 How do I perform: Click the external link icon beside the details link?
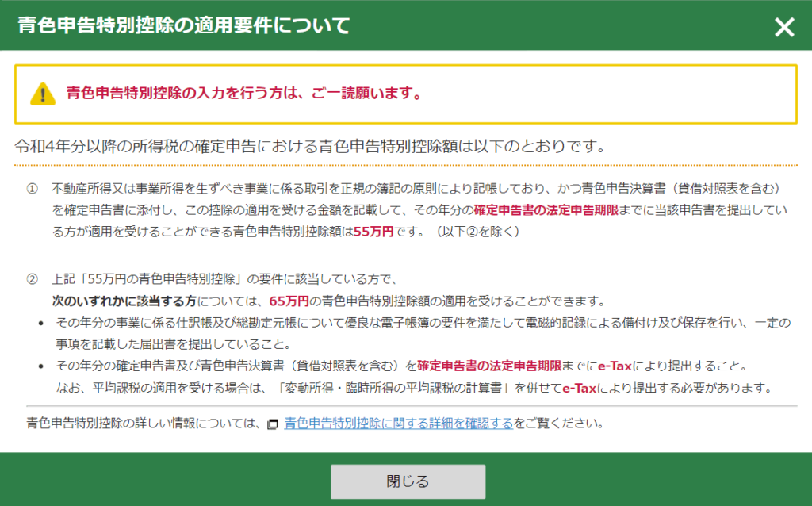[273, 424]
